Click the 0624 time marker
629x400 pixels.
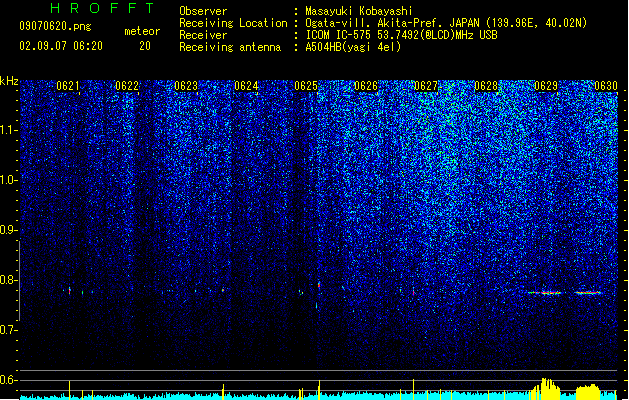pyautogui.click(x=246, y=86)
